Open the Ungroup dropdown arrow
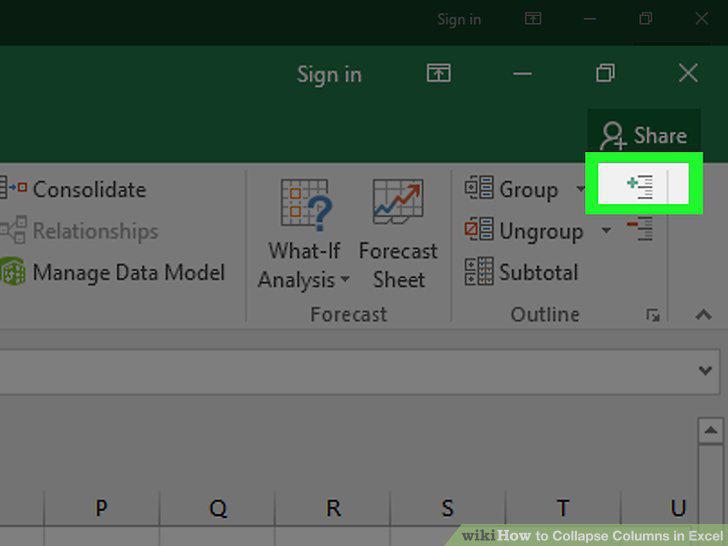Viewport: 728px width, 546px height. (x=606, y=230)
